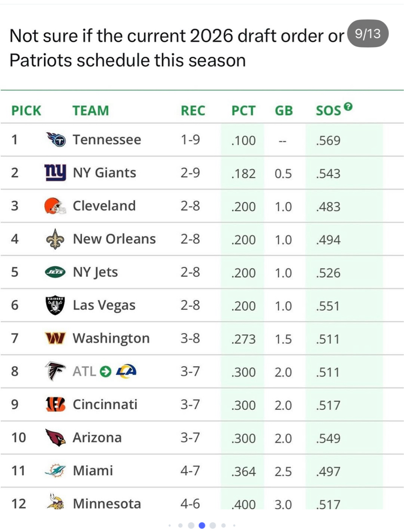The width and height of the screenshot is (404, 532).
Task: Click the Tennessee Titans team logo
Action: tap(56, 140)
